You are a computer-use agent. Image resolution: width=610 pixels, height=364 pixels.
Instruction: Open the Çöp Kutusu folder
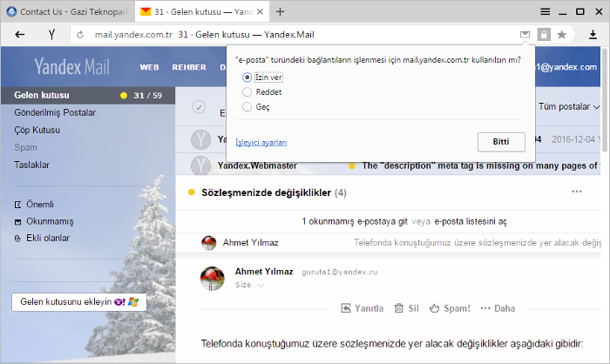coord(37,131)
